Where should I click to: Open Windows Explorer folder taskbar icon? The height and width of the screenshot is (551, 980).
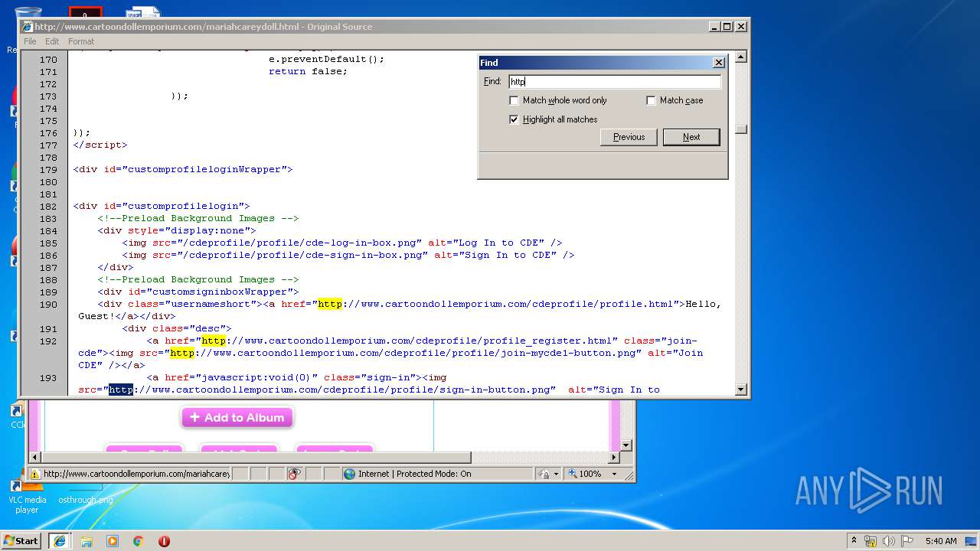coord(87,541)
